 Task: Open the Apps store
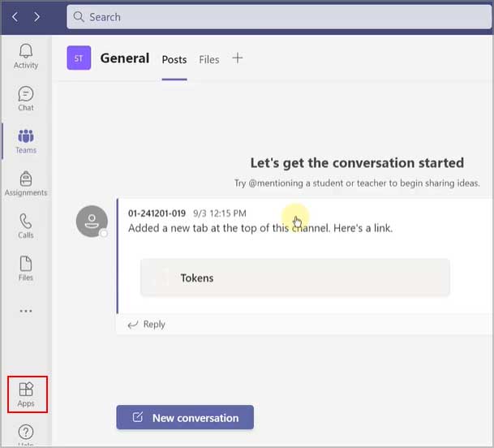click(26, 394)
